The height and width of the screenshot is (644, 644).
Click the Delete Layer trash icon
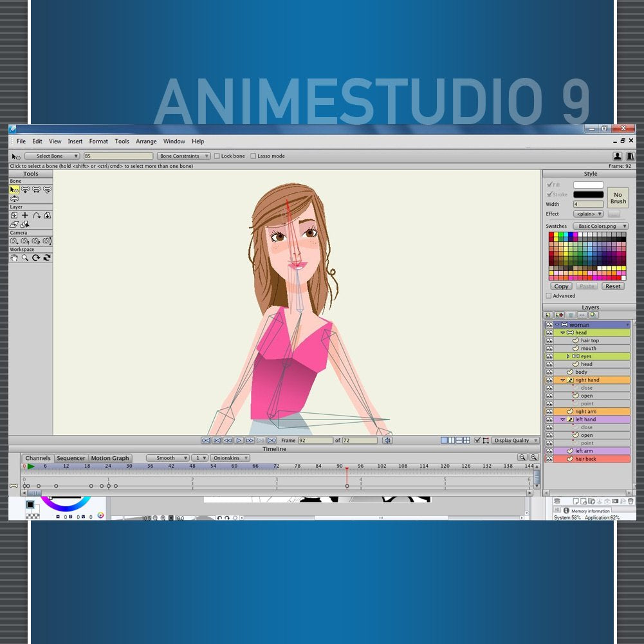(571, 315)
